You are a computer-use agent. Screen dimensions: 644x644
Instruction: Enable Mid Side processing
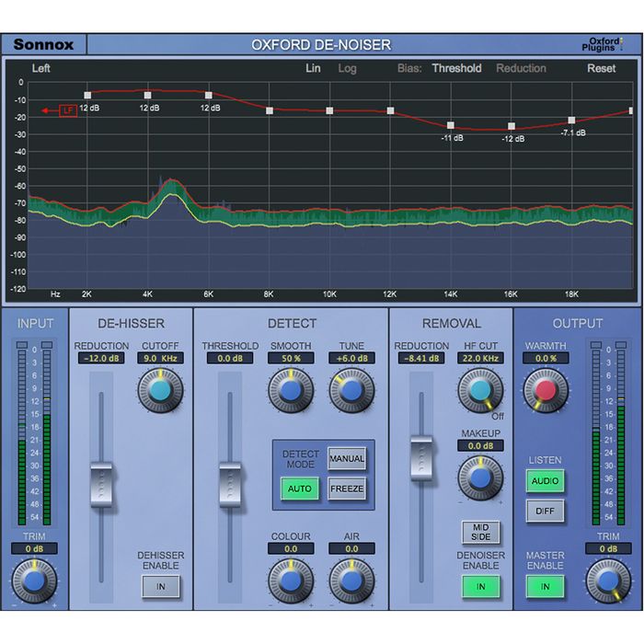click(480, 531)
